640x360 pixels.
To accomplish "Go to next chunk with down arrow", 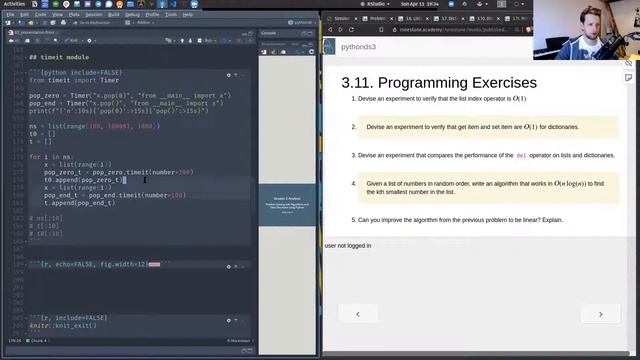I will coord(190,41).
